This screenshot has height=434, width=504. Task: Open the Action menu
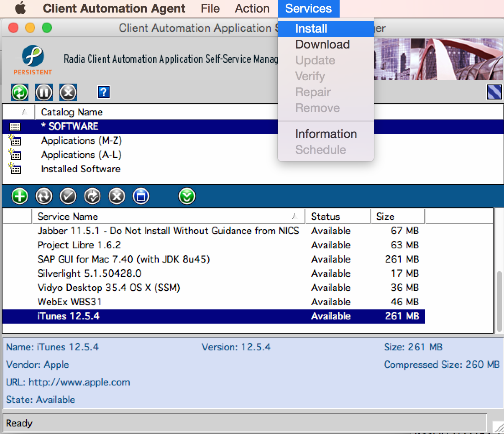coord(252,8)
